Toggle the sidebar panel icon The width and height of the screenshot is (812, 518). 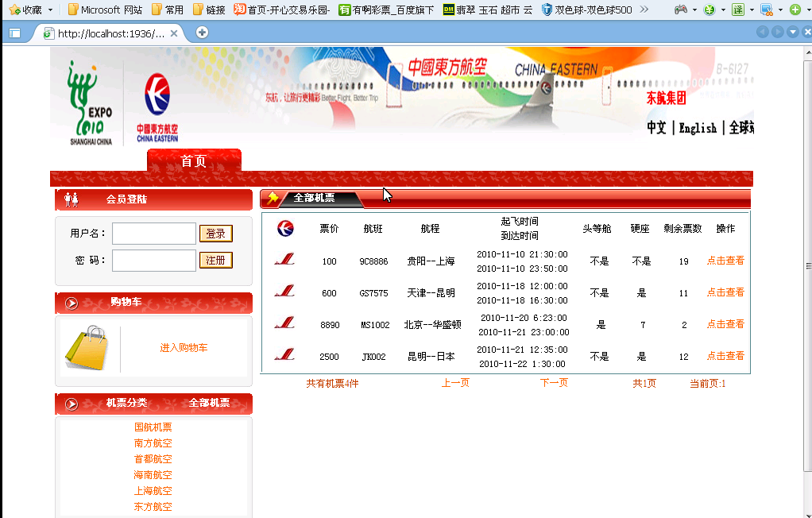pos(14,33)
